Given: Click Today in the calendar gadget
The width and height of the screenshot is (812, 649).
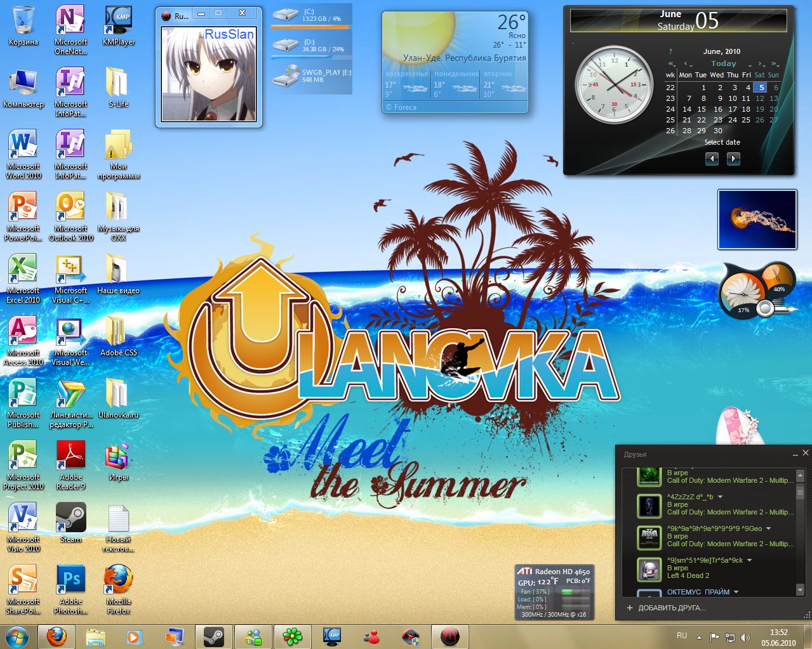Looking at the screenshot, I should click(724, 63).
